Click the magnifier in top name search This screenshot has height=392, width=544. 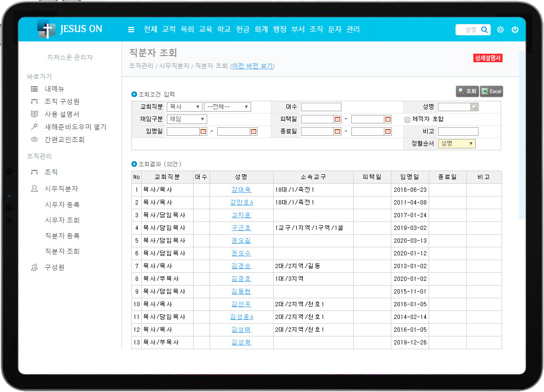[x=484, y=30]
